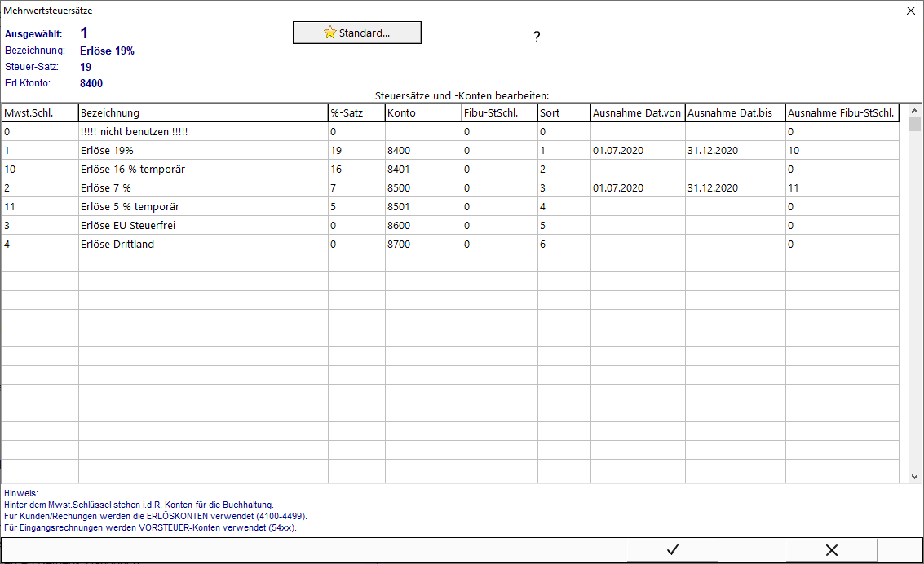Screen dimensions: 924x564
Task: Cancel with the X button at bottom
Action: 832,550
